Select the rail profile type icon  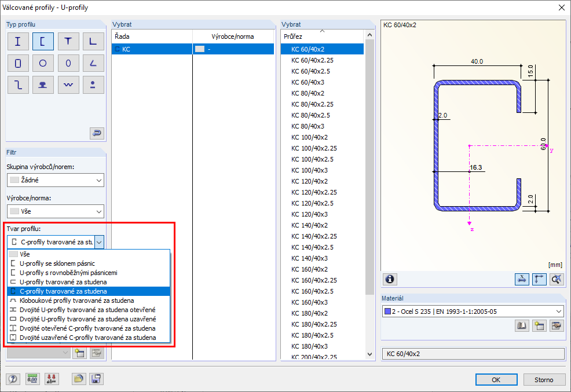43,85
